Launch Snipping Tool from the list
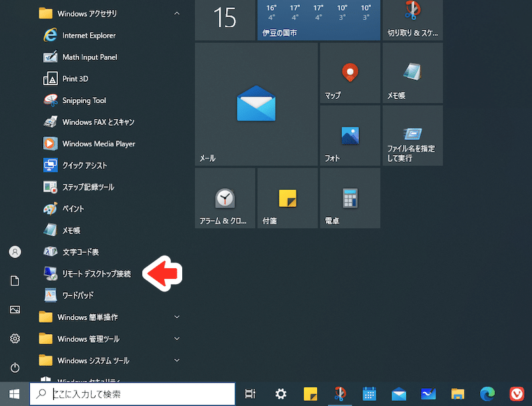532x406 pixels. (x=108, y=101)
